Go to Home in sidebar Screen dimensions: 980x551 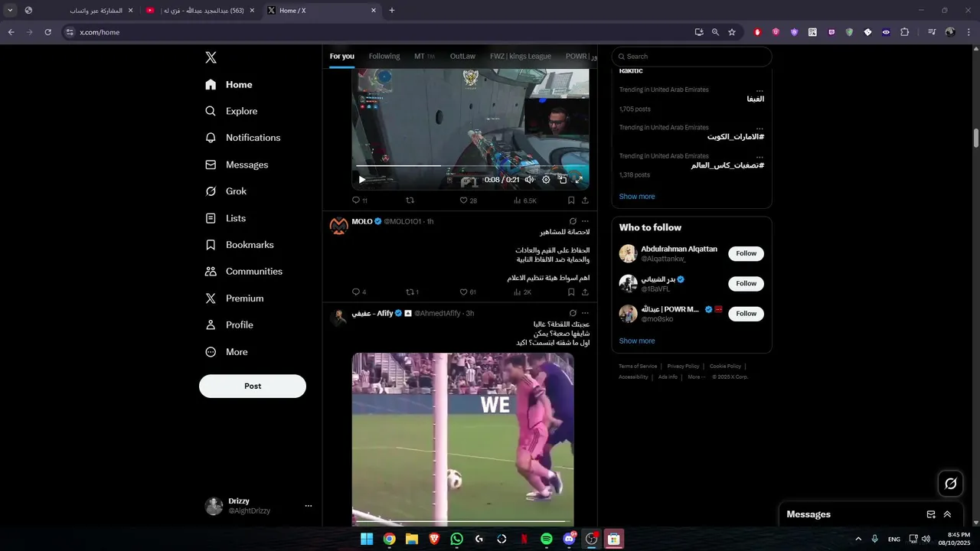tap(229, 85)
